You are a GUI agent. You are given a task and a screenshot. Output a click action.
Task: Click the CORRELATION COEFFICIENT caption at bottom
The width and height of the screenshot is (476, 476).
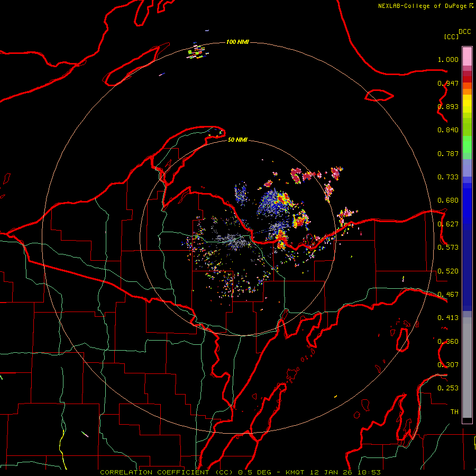click(x=240, y=472)
